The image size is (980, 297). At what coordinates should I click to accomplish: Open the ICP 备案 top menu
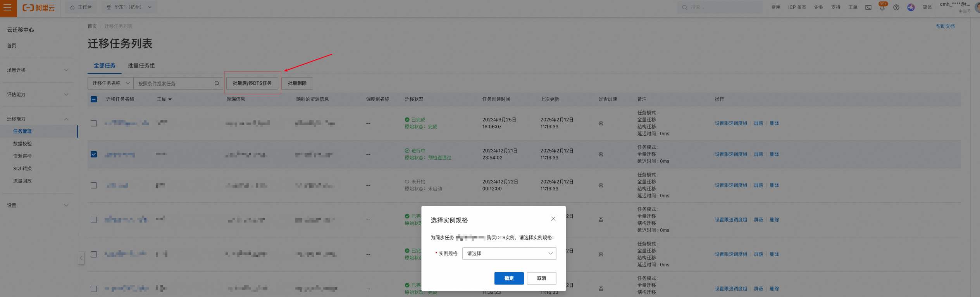click(x=797, y=7)
